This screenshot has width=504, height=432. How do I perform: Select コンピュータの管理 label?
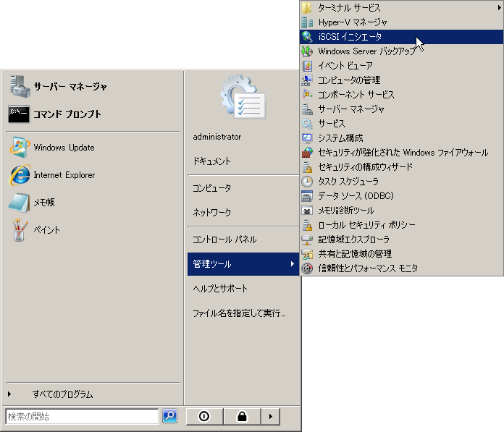(x=349, y=80)
